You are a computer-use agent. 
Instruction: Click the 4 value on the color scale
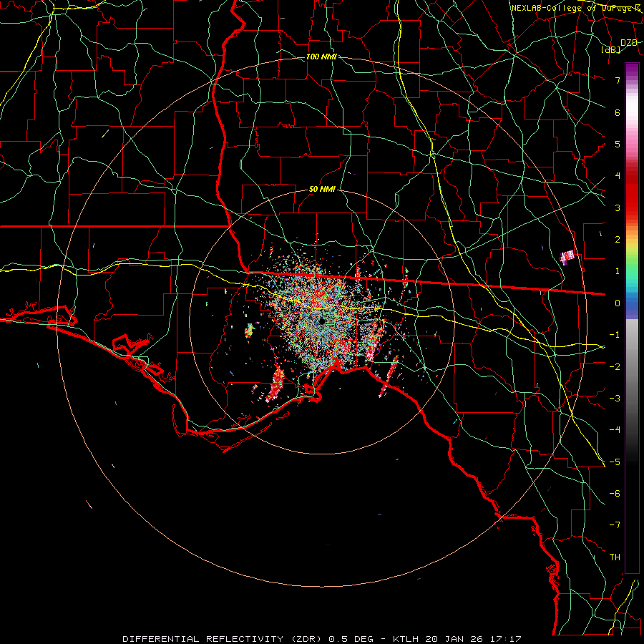(618, 176)
